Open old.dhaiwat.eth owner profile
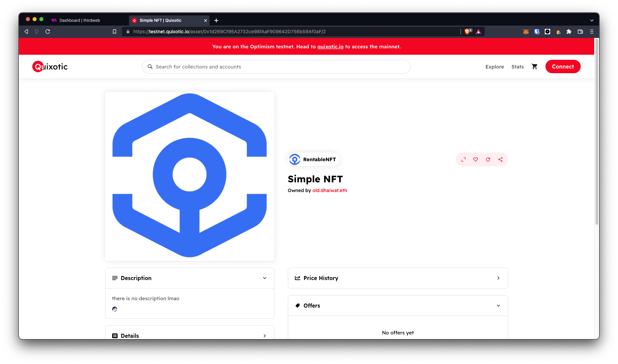 coord(329,190)
